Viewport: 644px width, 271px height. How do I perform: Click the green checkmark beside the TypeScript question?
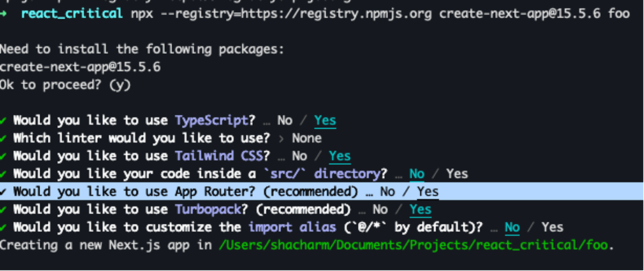coord(3,121)
